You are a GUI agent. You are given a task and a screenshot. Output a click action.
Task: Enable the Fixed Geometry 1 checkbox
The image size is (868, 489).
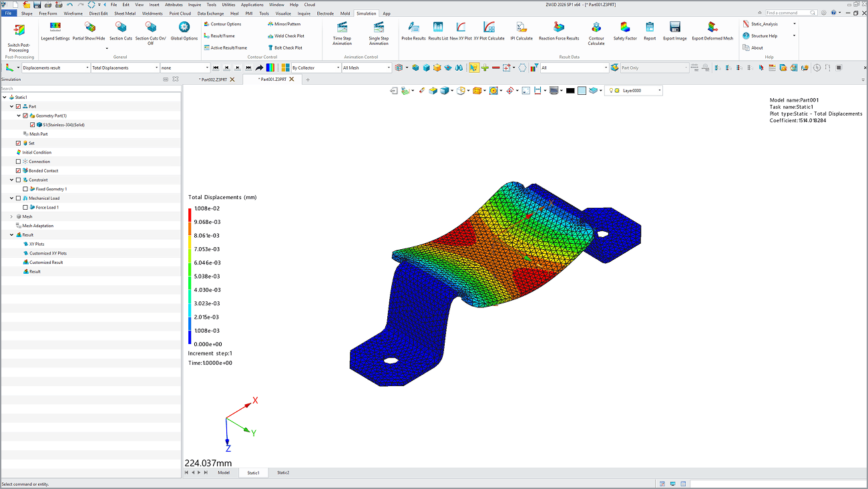[25, 189]
